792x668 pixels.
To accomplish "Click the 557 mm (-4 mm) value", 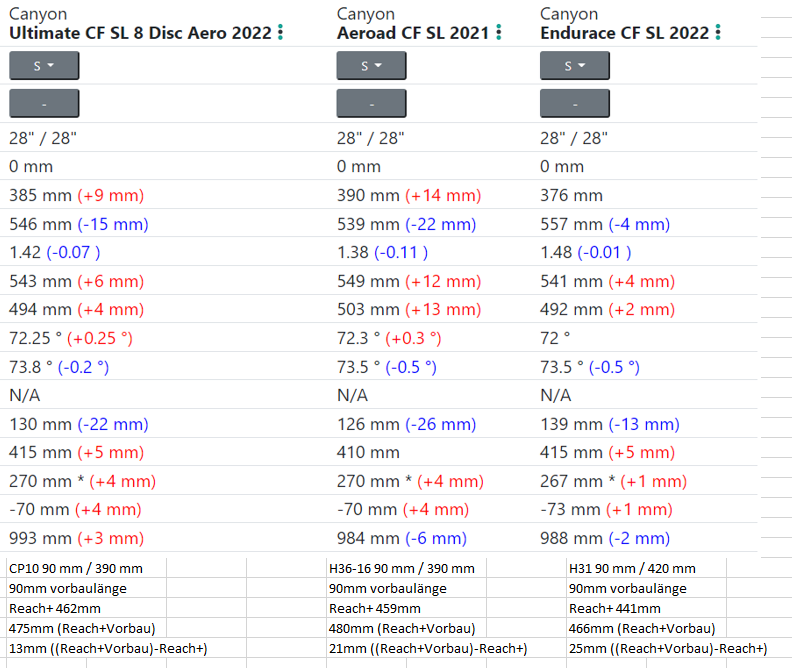I will point(605,224).
